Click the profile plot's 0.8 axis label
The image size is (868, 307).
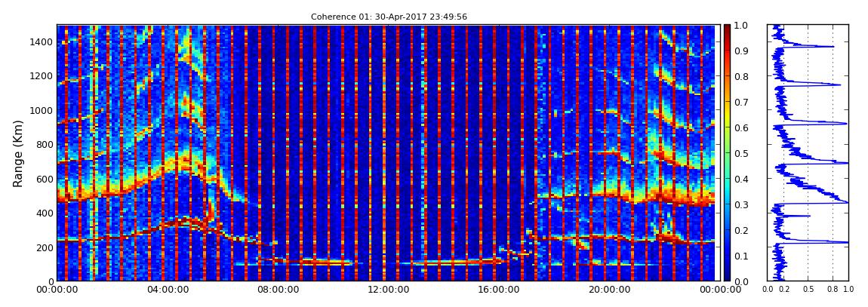tap(833, 290)
